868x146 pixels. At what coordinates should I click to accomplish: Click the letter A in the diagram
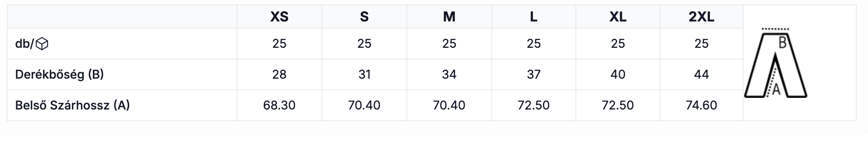click(x=776, y=90)
